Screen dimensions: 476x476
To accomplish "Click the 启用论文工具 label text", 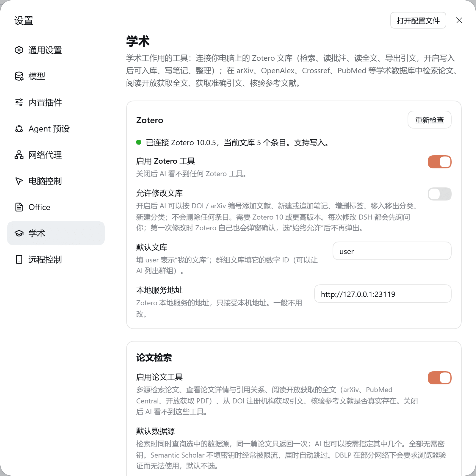I will pyautogui.click(x=159, y=377).
